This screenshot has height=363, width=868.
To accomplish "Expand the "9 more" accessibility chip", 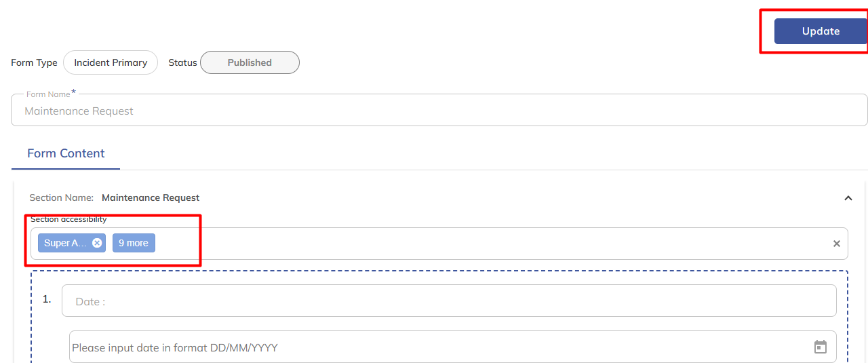I will click(134, 243).
